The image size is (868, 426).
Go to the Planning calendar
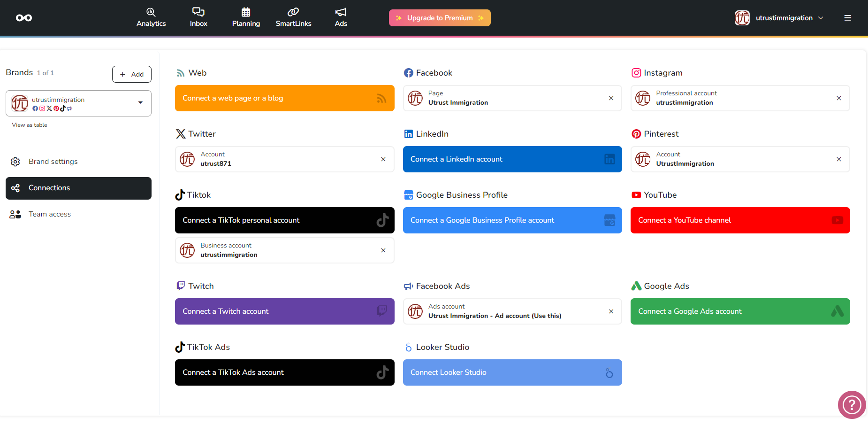tap(246, 17)
